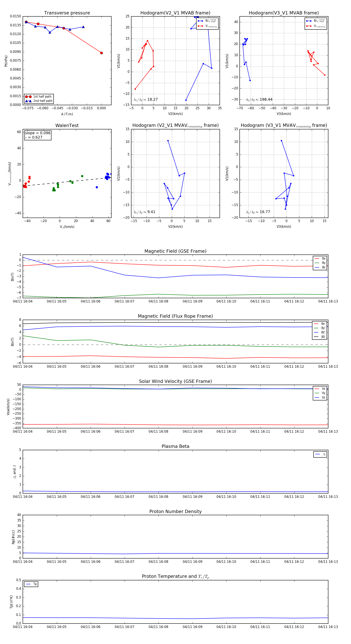Click the '2nd half path' legend entry
Screen dimensions: 351x644
point(38,101)
